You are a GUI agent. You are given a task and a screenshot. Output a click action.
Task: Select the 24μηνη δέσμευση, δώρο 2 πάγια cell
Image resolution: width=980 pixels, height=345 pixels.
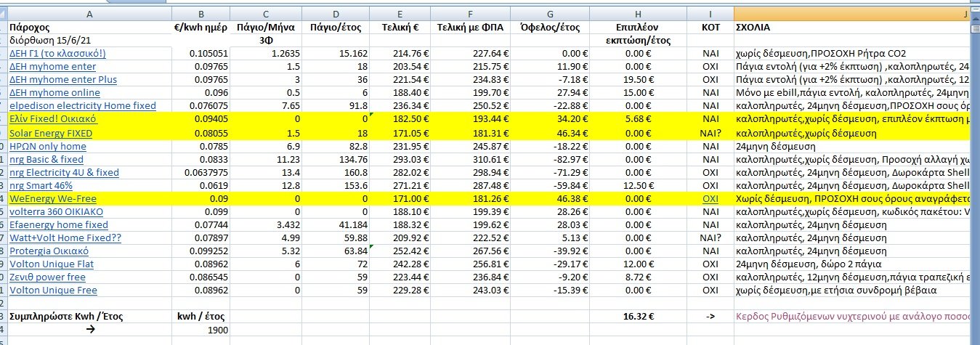(x=851, y=264)
